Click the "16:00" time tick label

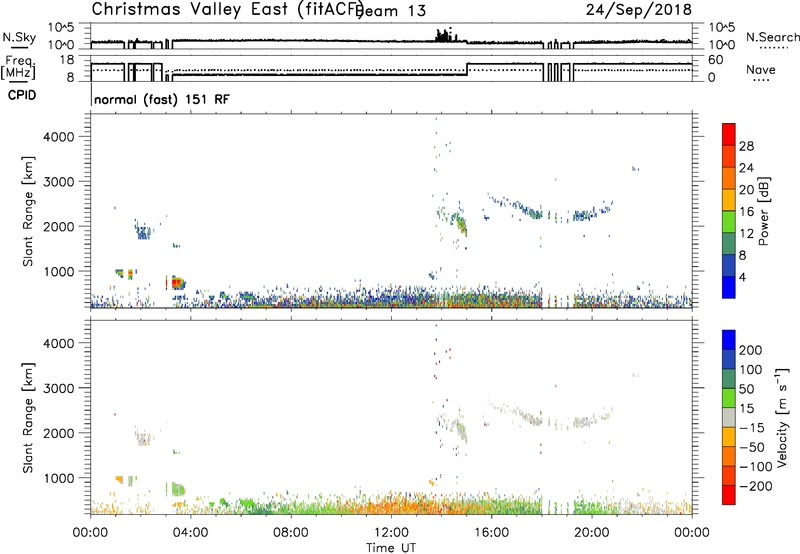coord(491,533)
